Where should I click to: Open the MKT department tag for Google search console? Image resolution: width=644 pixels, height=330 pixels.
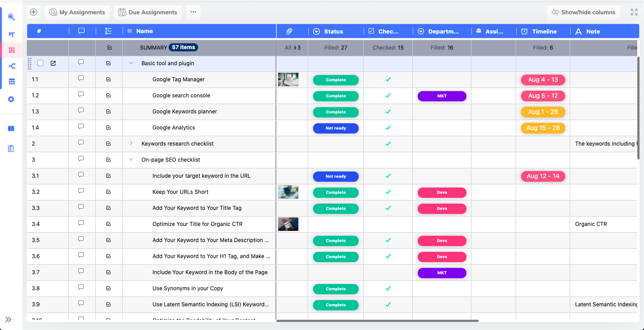click(442, 96)
